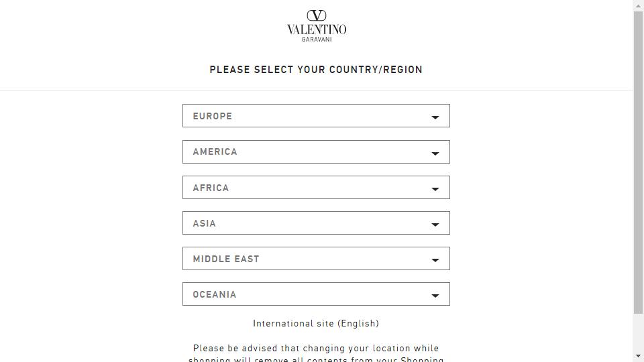Screen dimensions: 644x362
Task: Click the caret arrow in the Asia box
Action: (435, 225)
